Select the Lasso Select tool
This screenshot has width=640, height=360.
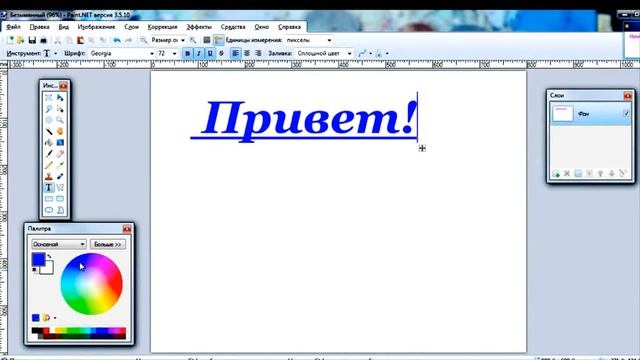[49, 109]
